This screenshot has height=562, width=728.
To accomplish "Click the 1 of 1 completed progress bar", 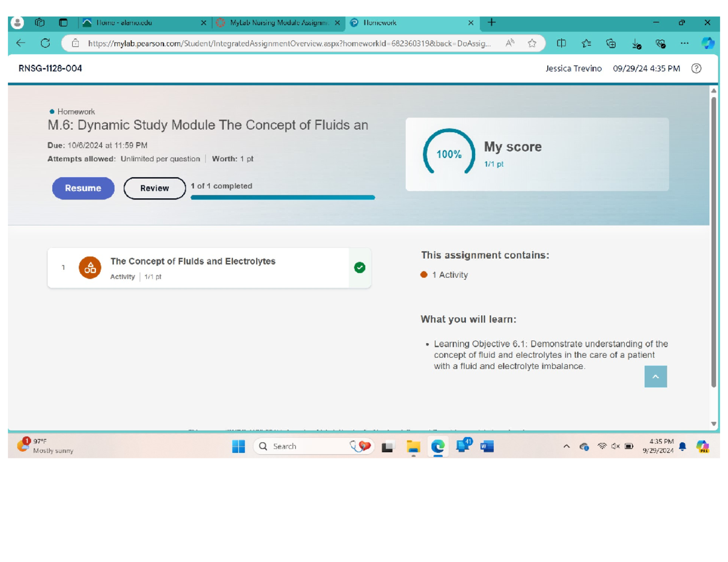I will point(283,198).
